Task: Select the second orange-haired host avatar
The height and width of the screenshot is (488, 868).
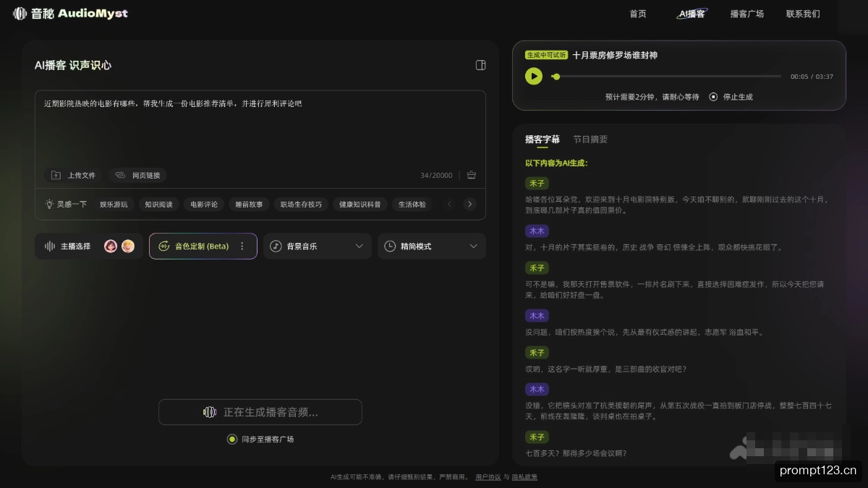Action: pyautogui.click(x=128, y=246)
